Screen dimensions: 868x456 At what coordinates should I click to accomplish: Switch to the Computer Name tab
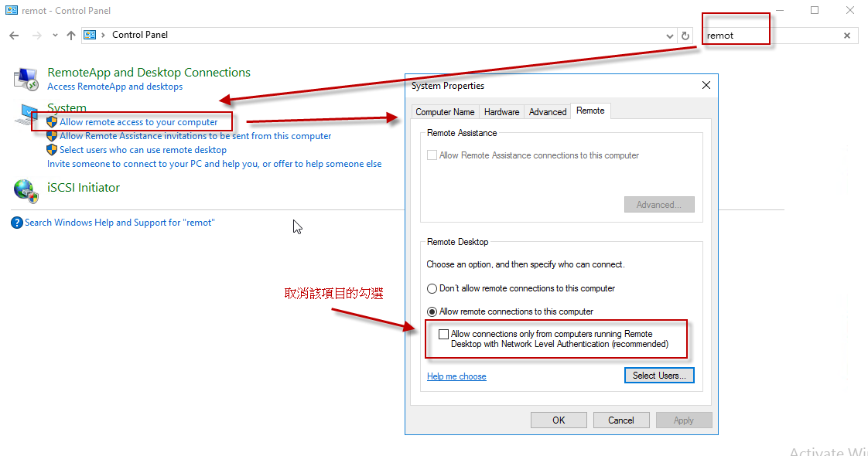pyautogui.click(x=445, y=112)
